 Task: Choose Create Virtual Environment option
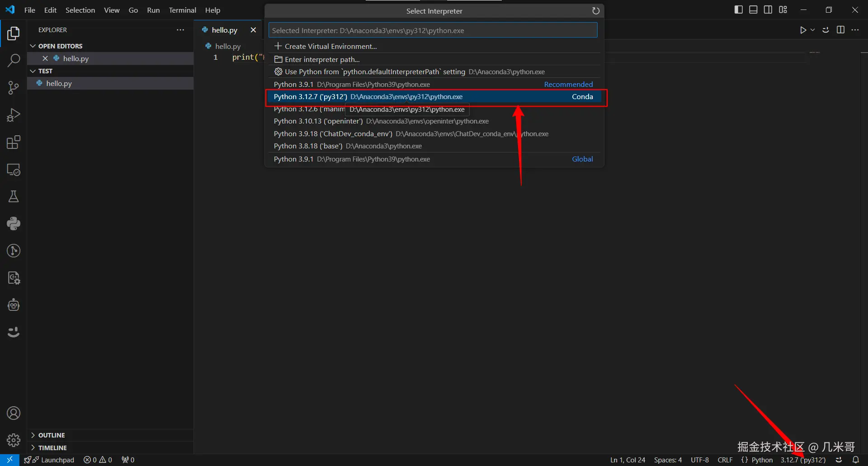pos(434,46)
